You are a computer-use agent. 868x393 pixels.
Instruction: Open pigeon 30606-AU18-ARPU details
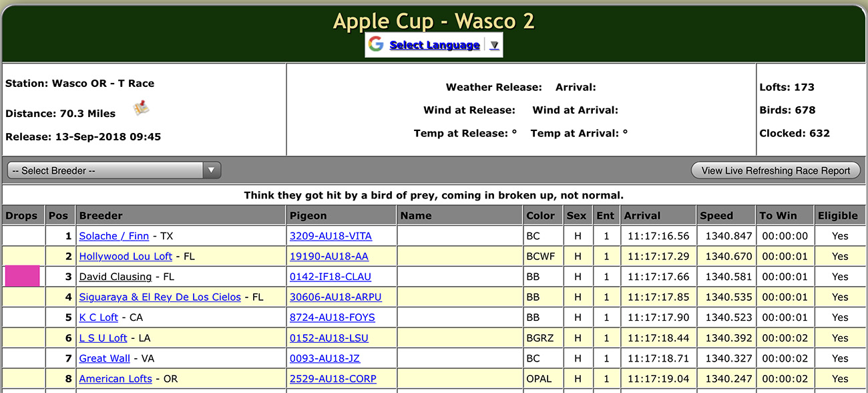(x=336, y=297)
